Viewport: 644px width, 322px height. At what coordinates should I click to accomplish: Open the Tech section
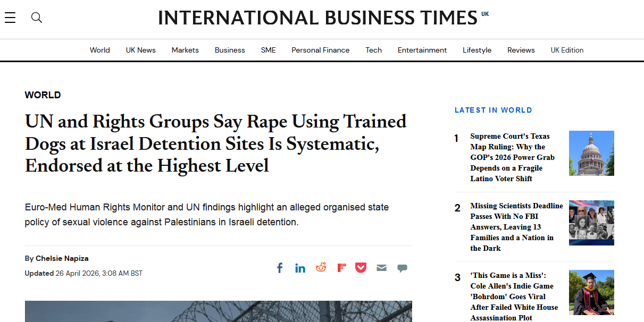374,50
